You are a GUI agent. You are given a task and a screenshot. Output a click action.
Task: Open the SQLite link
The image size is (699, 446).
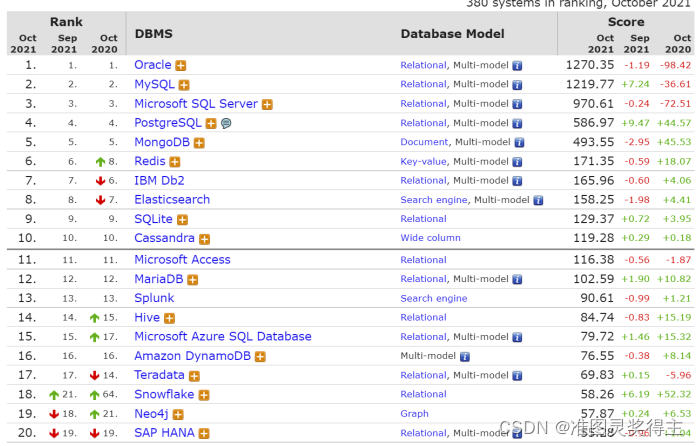(153, 219)
